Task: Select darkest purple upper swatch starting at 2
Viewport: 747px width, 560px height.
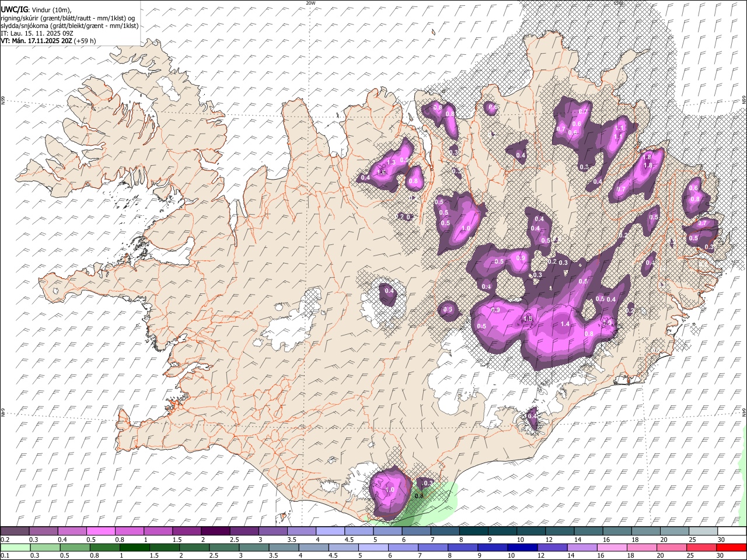Action: (x=215, y=531)
